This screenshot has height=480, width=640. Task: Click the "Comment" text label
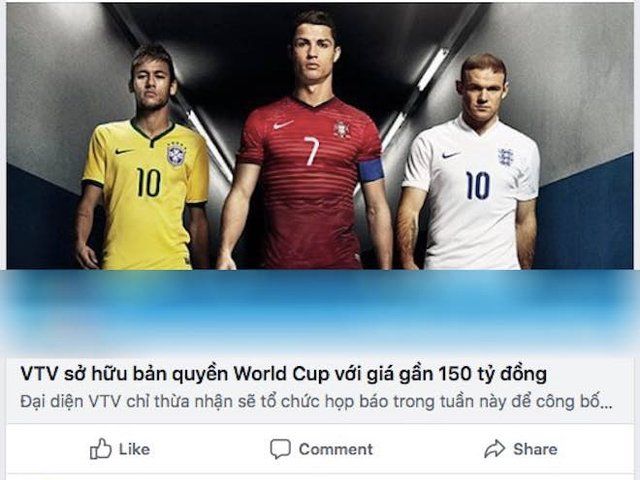pos(336,449)
